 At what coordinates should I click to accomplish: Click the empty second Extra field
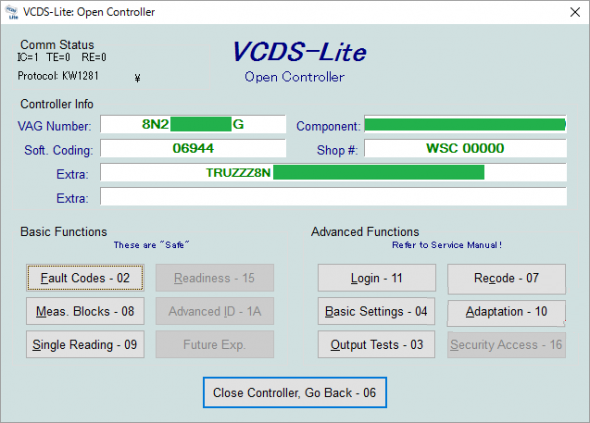[x=333, y=196]
